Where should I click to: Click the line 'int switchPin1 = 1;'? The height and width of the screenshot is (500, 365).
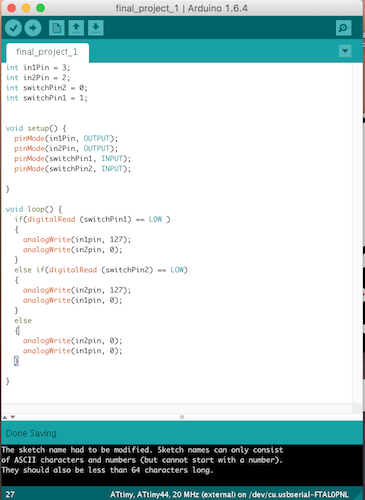tap(47, 98)
